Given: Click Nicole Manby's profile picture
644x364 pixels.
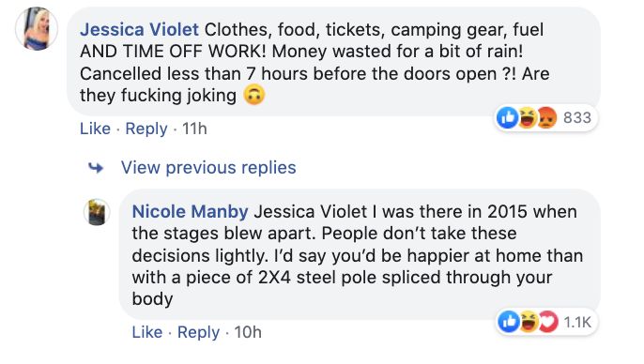Looking at the screenshot, I should coord(97,212).
